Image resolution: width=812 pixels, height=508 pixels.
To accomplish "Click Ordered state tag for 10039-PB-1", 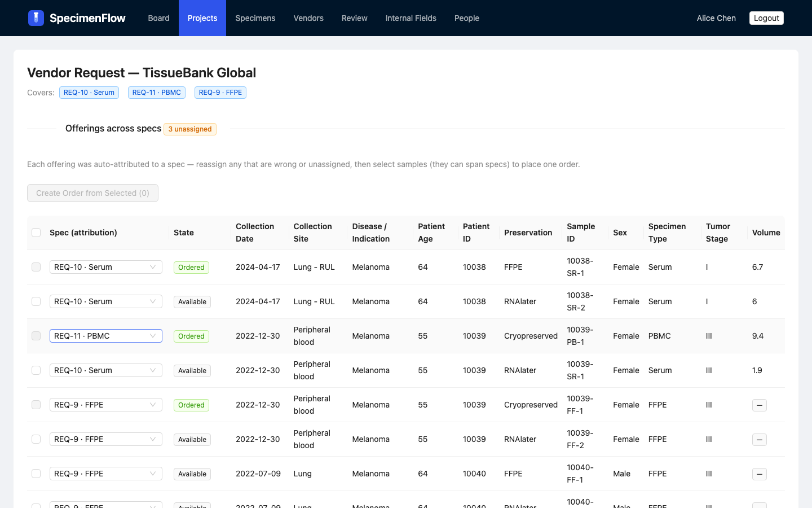I will pyautogui.click(x=191, y=336).
